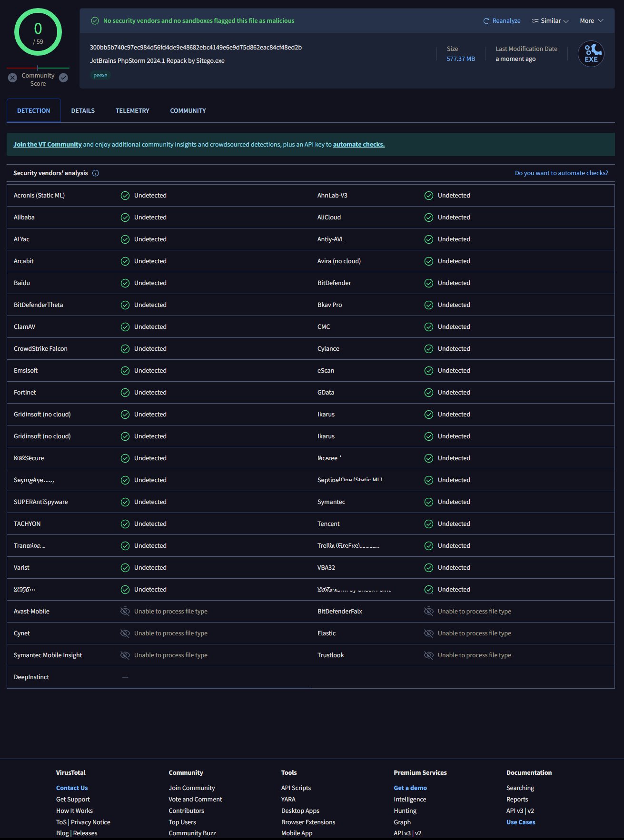This screenshot has height=840, width=624.
Task: Click the 0 / 59 detection score circle
Action: 38,32
